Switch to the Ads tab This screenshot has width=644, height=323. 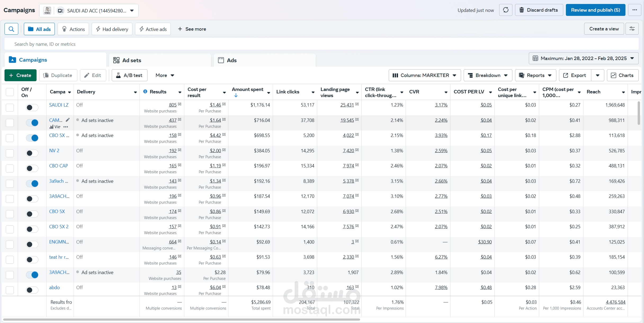231,60
